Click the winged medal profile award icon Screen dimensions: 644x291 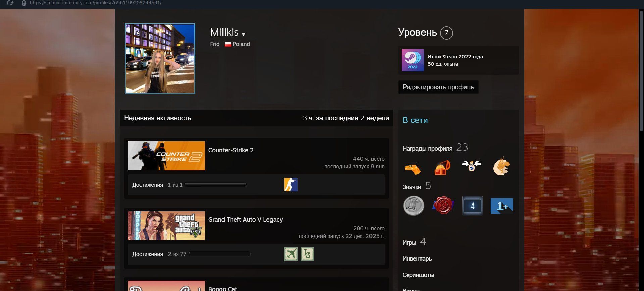click(x=472, y=165)
